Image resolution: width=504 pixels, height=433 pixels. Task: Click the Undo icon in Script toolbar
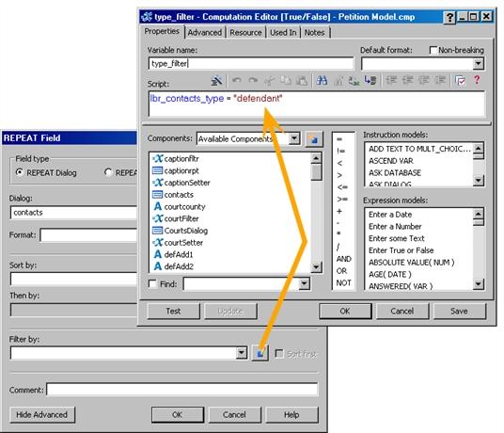pyautogui.click(x=237, y=80)
